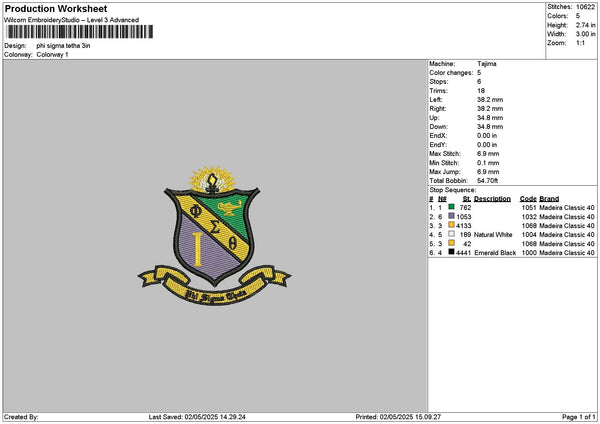Click the 'Stop Sequence:' heading

click(x=453, y=190)
